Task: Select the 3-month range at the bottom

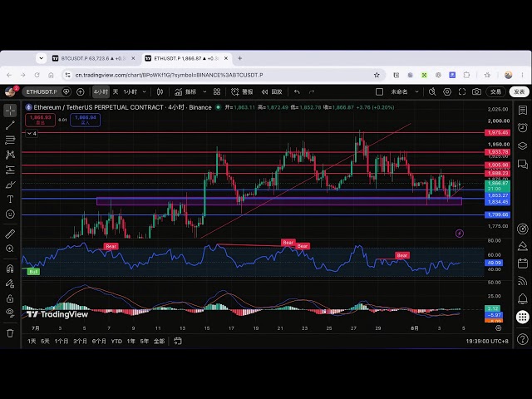Action: click(80, 342)
